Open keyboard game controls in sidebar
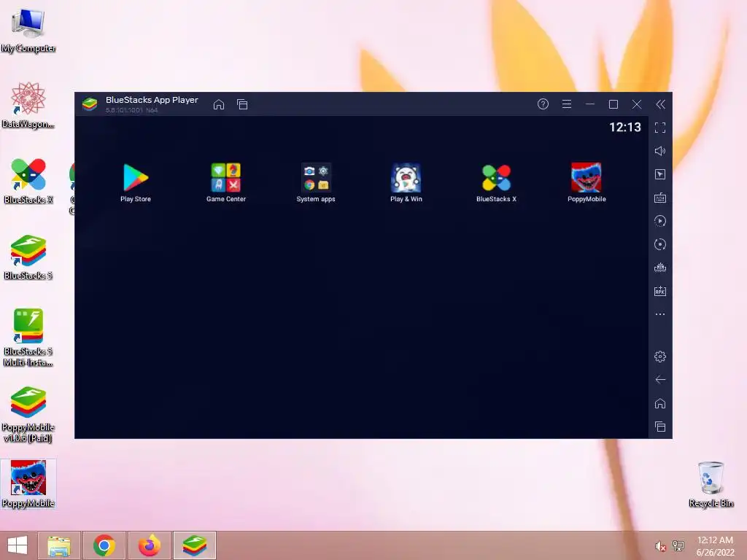The height and width of the screenshot is (560, 747). (x=659, y=198)
